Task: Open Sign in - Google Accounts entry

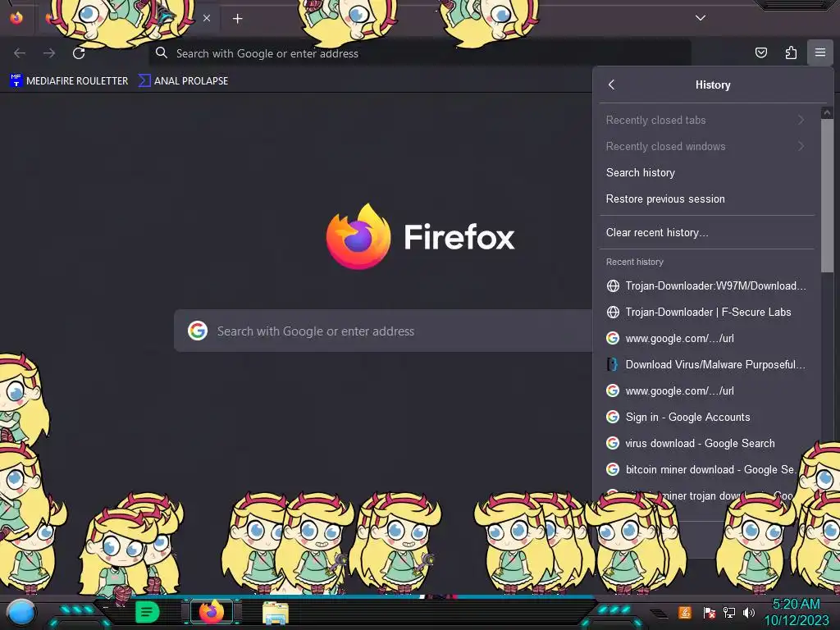Action: click(706, 417)
